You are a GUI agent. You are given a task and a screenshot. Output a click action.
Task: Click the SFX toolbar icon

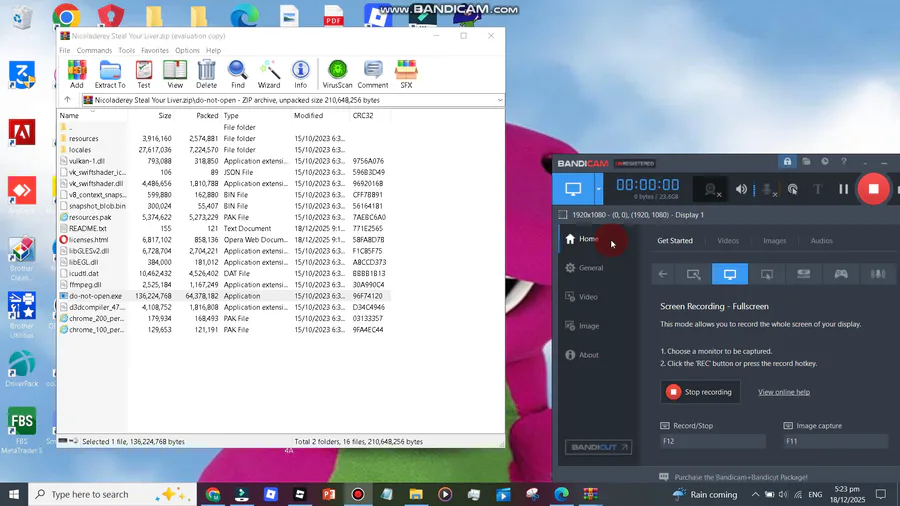coord(406,74)
